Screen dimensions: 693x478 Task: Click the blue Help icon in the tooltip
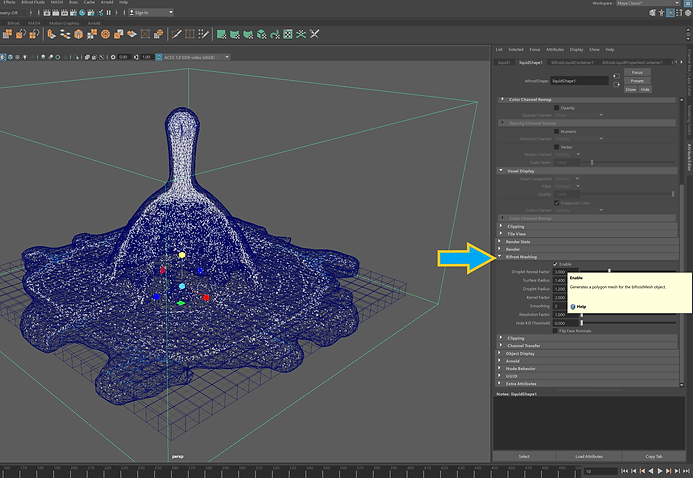[x=573, y=307]
